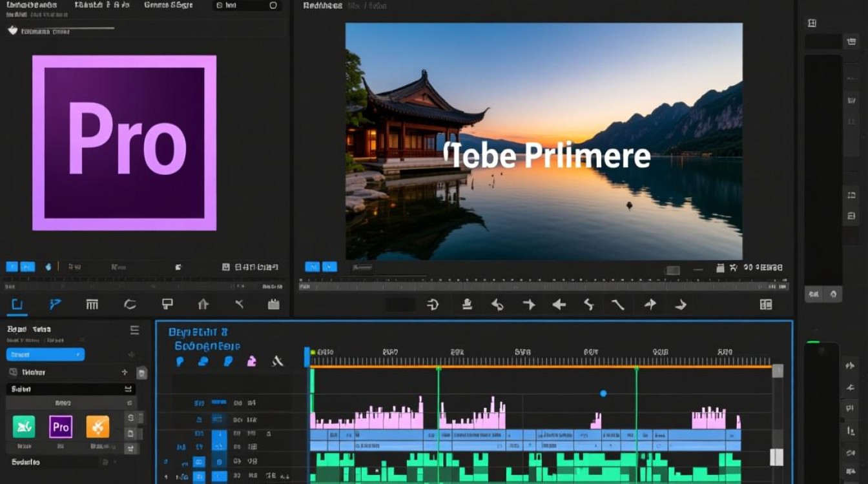Click the sunset lake preview in program monitor

pyautogui.click(x=544, y=141)
